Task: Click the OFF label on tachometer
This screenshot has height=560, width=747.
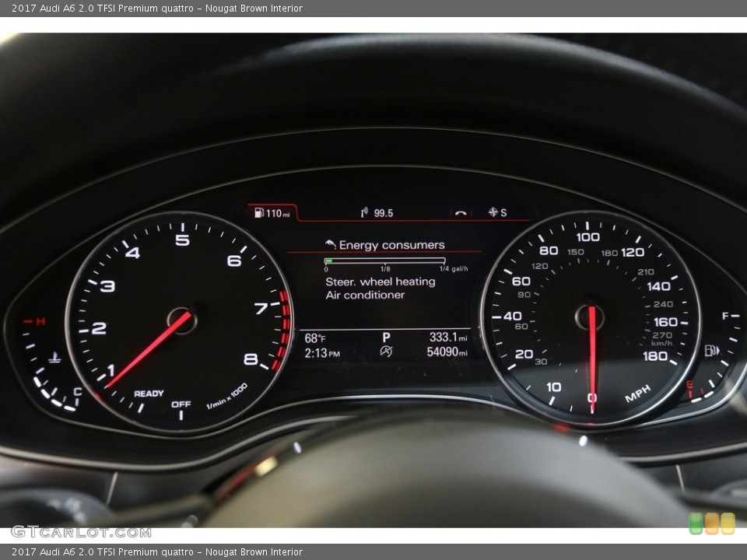Action: [x=181, y=404]
